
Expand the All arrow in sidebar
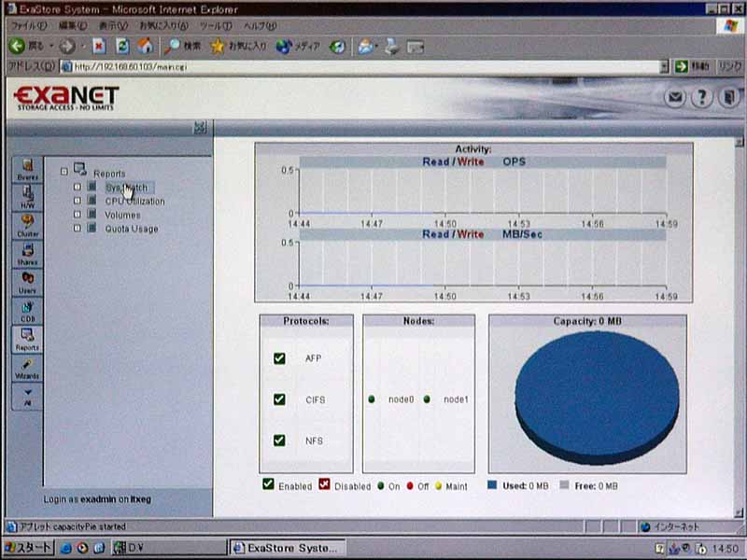(27, 396)
